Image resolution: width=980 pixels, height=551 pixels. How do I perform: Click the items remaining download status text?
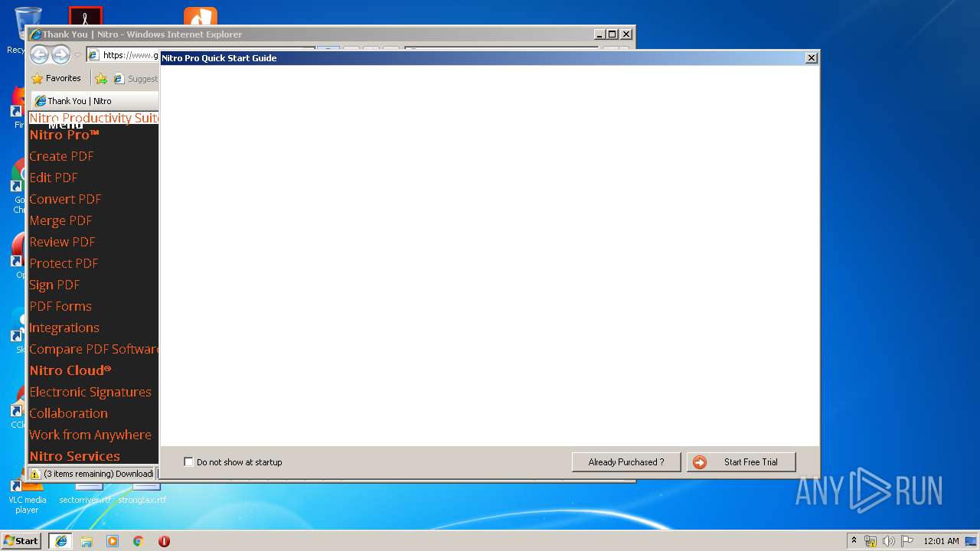tap(98, 474)
